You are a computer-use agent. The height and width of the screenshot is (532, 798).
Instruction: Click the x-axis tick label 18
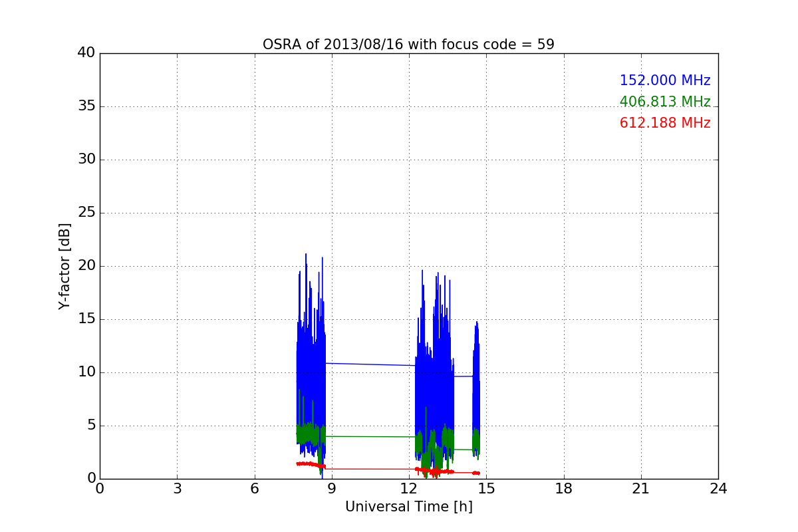click(x=564, y=489)
